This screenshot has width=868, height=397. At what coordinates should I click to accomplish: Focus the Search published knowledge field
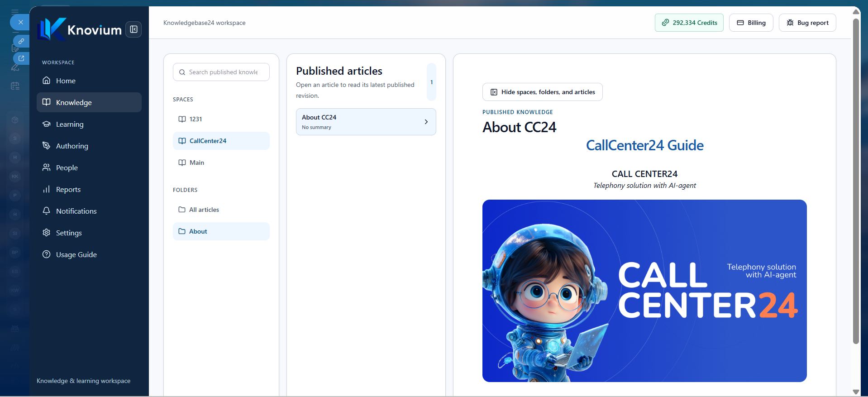(x=221, y=72)
